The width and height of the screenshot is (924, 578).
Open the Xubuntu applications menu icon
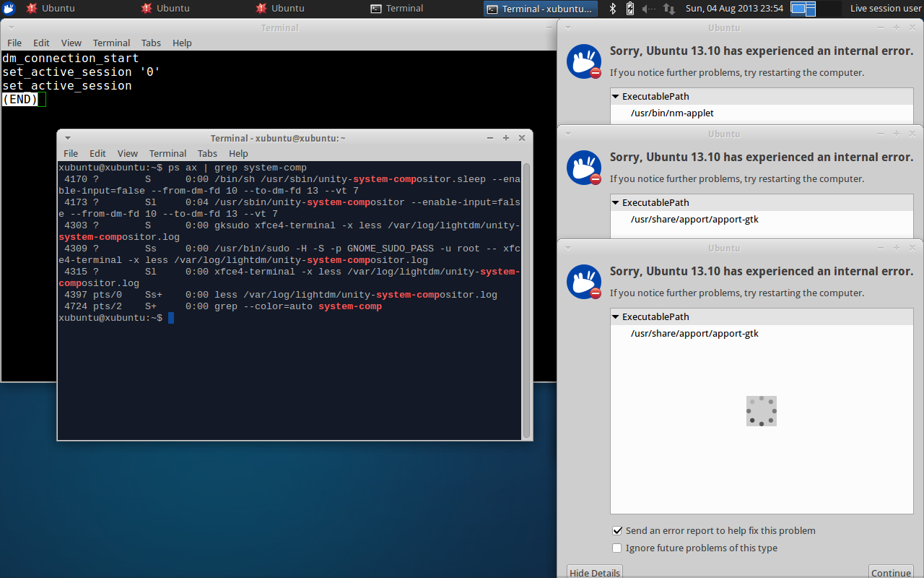9,9
